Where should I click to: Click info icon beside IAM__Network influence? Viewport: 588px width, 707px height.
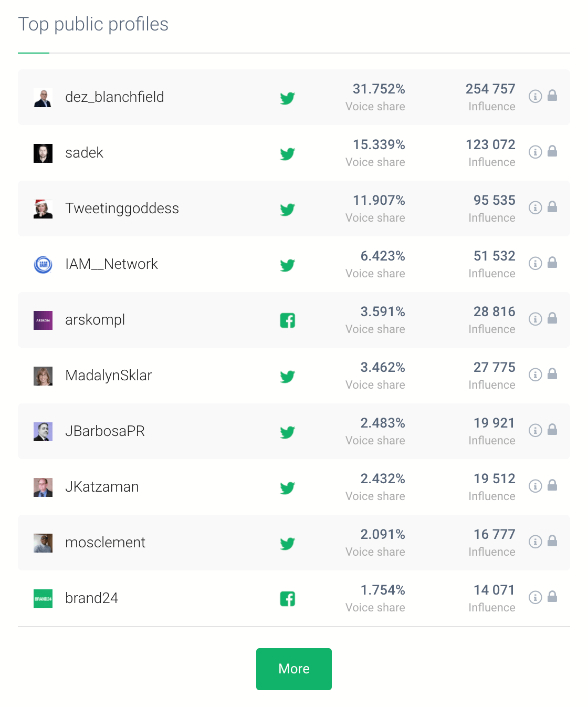pos(535,264)
